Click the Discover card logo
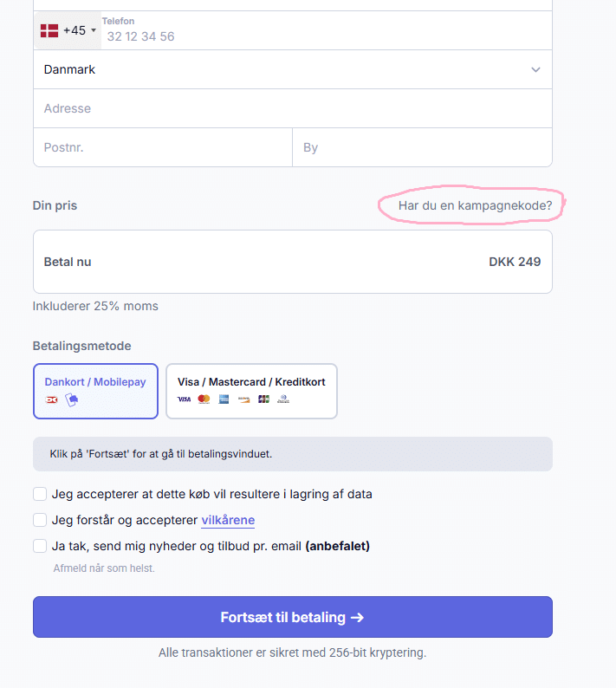 244,399
